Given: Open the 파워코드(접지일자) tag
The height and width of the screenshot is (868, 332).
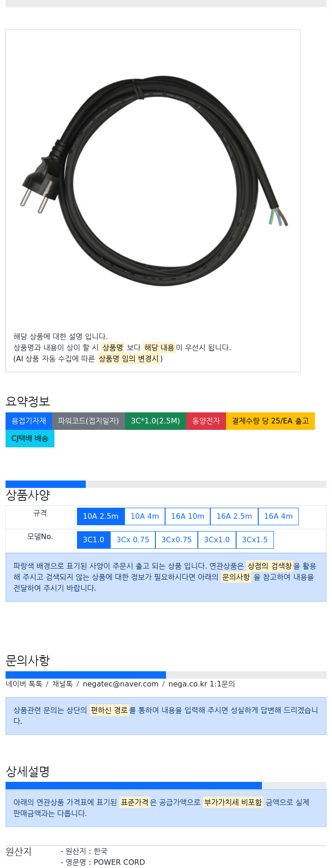Looking at the screenshot, I should click(89, 421).
